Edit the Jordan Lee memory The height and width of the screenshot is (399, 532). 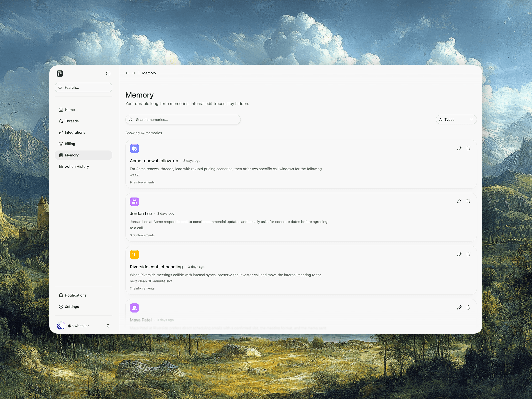[459, 201]
